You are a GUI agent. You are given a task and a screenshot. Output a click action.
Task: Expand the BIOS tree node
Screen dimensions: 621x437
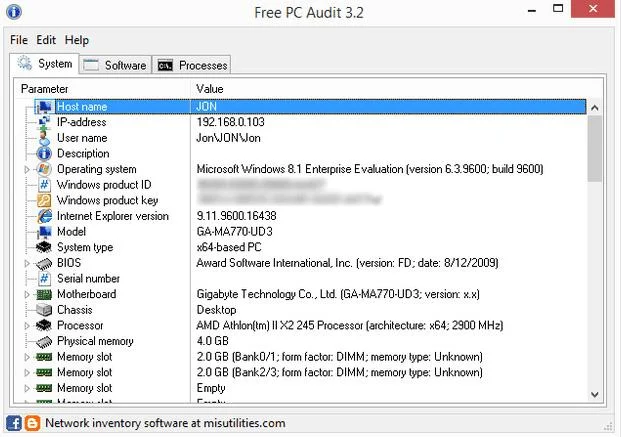[27, 263]
